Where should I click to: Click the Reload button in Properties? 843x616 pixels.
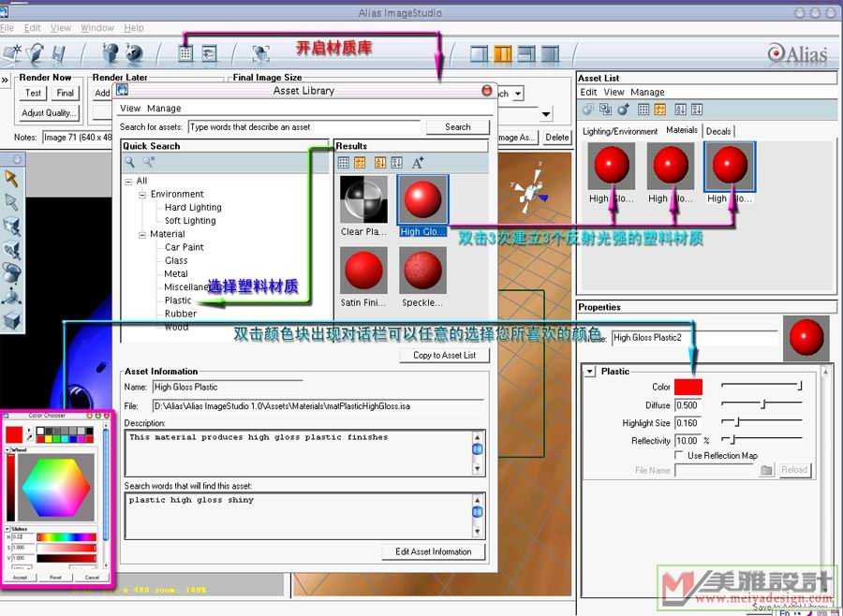[x=794, y=470]
